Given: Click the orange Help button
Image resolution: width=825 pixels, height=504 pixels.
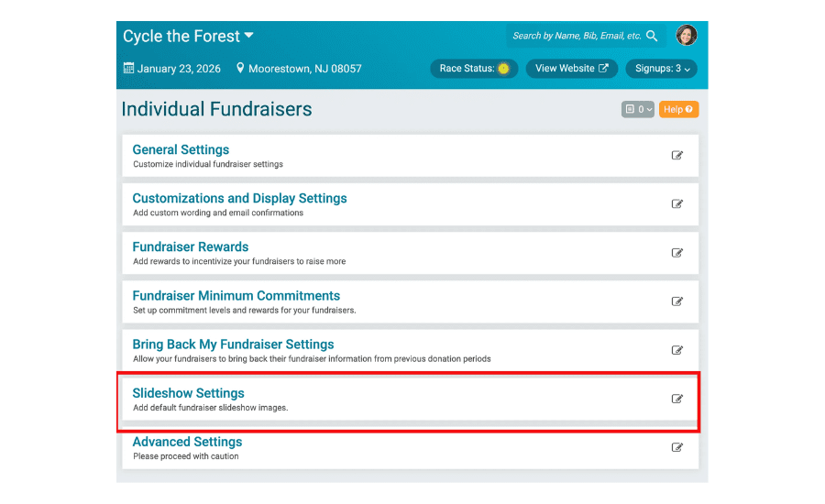Looking at the screenshot, I should pyautogui.click(x=678, y=109).
